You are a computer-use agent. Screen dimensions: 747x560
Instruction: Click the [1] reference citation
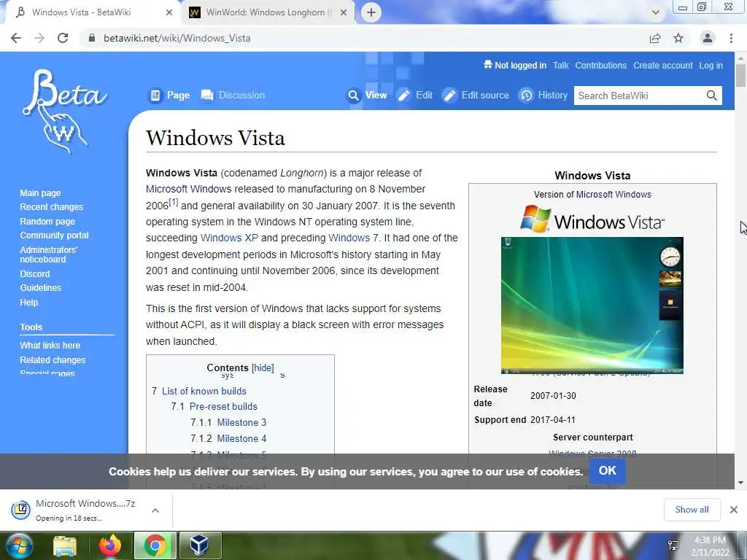pyautogui.click(x=174, y=203)
